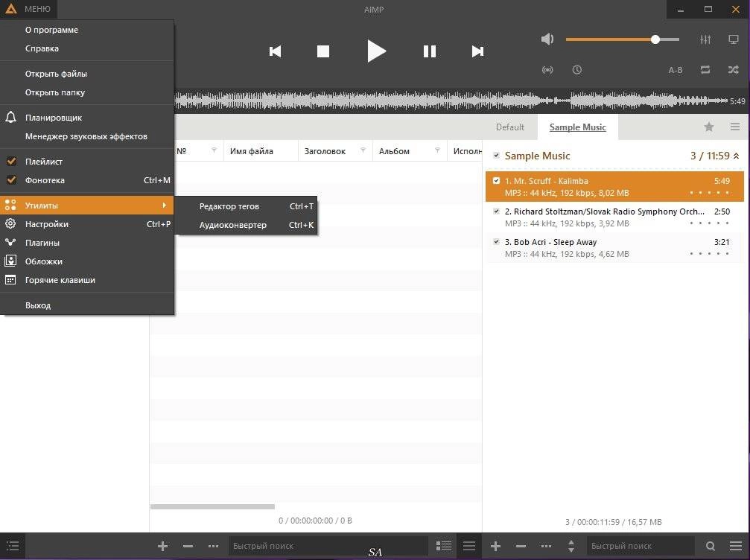Add to library with plus button
Screen dimensions: 750x560
[162, 546]
